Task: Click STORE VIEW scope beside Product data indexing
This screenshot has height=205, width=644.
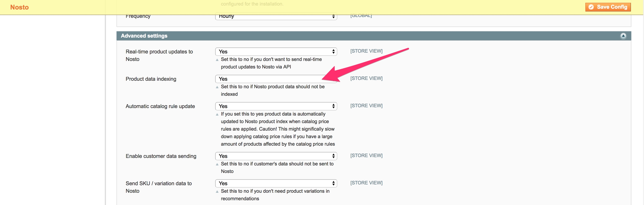Action: [x=366, y=78]
